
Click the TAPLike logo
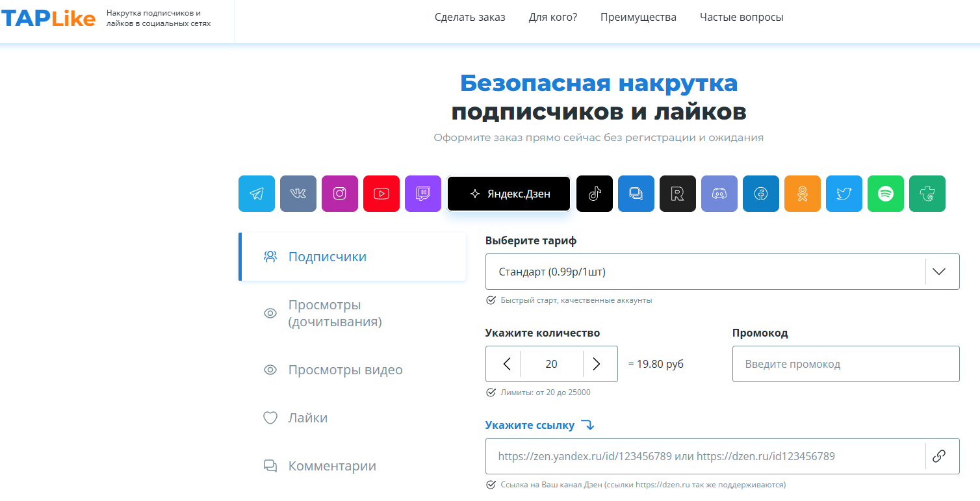point(49,19)
